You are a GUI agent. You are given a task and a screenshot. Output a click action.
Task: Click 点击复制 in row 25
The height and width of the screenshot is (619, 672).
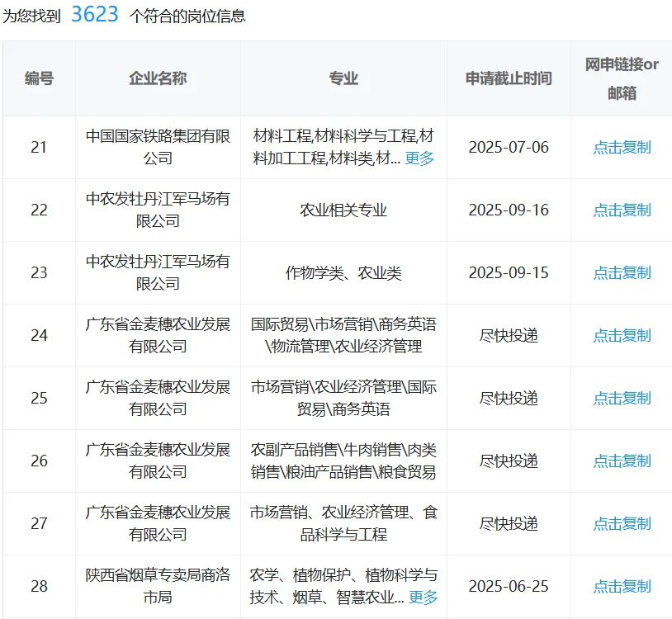click(622, 398)
